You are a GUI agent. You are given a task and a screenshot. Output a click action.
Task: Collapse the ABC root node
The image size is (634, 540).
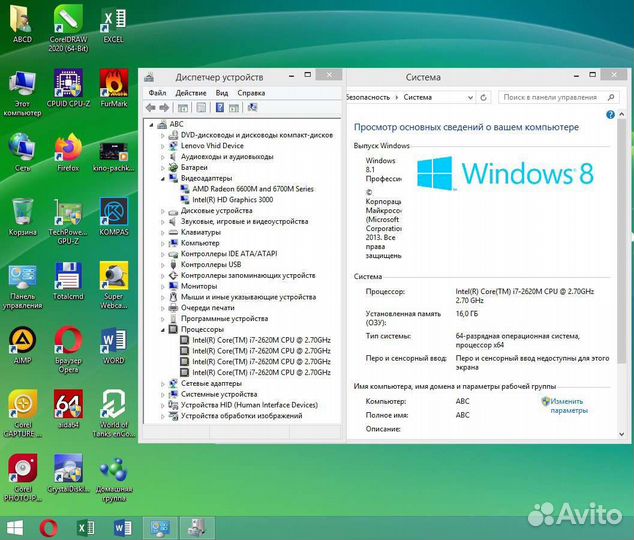tap(151, 124)
